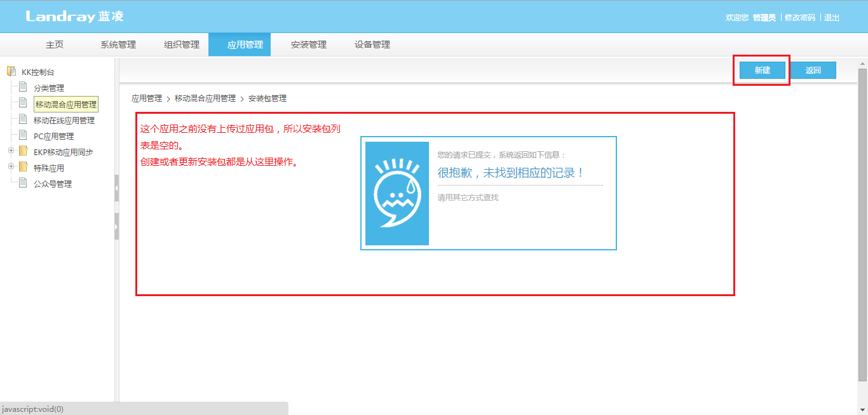Click the document icon beside PC应用管理
Image resolution: width=868 pixels, height=415 pixels.
[x=23, y=135]
